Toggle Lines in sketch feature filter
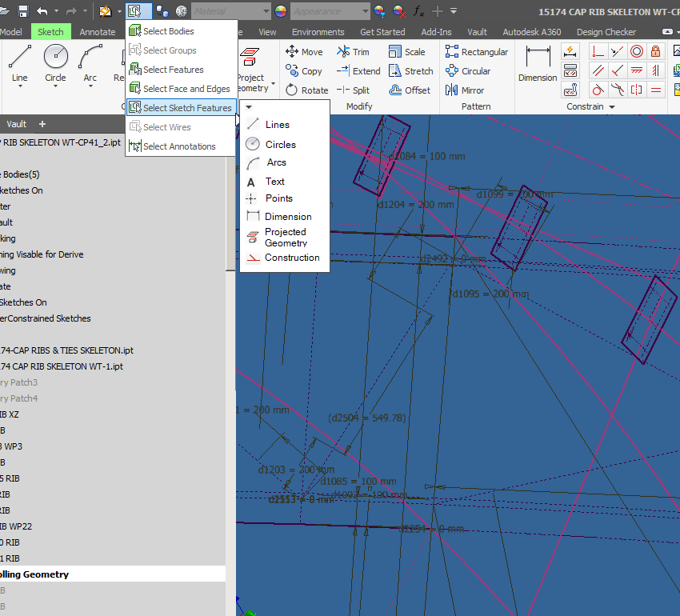The height and width of the screenshot is (616, 680). (277, 125)
